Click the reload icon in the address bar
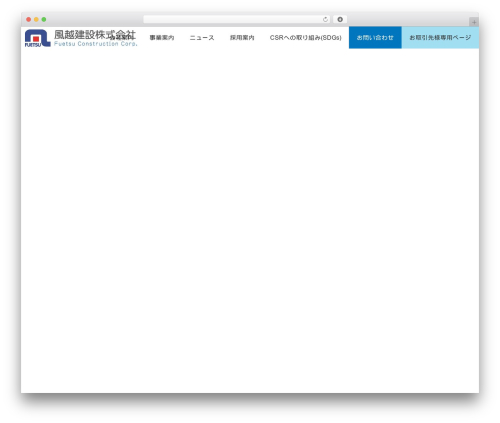Image resolution: width=500 pixels, height=423 pixels. pyautogui.click(x=325, y=19)
